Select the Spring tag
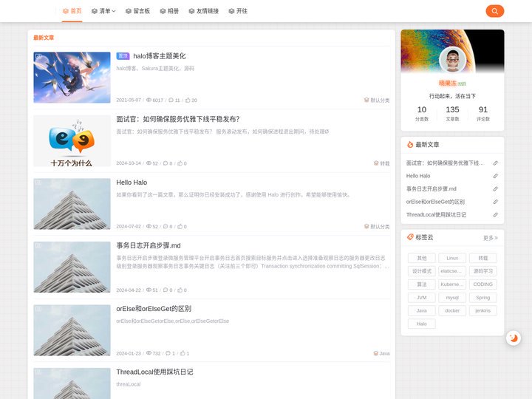This screenshot has height=399, width=532. tap(483, 298)
